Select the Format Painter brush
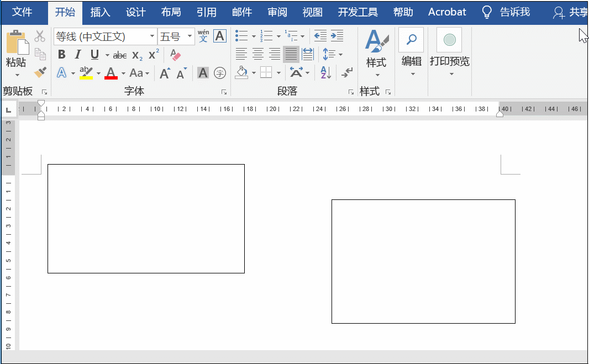This screenshot has height=364, width=589. (x=40, y=72)
